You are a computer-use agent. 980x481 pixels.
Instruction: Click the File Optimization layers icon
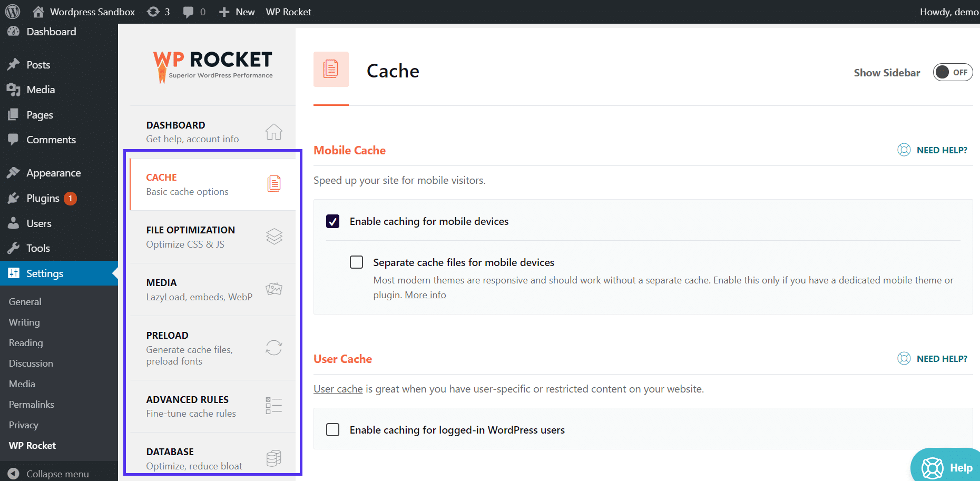point(274,237)
